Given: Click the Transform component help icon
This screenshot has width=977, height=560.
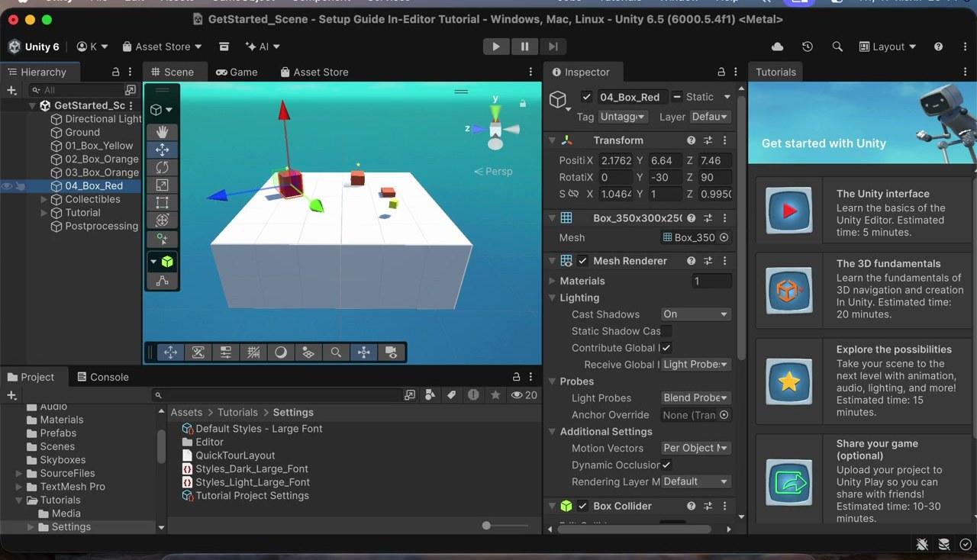Looking at the screenshot, I should pyautogui.click(x=691, y=140).
